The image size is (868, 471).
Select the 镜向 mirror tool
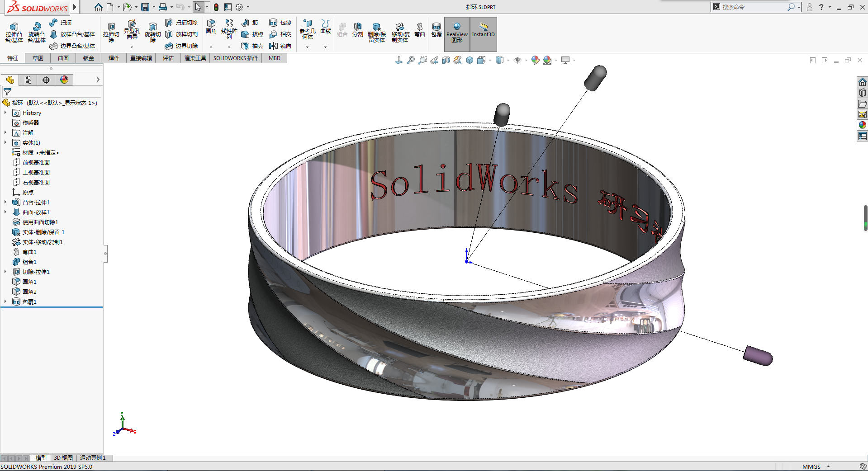coord(280,46)
